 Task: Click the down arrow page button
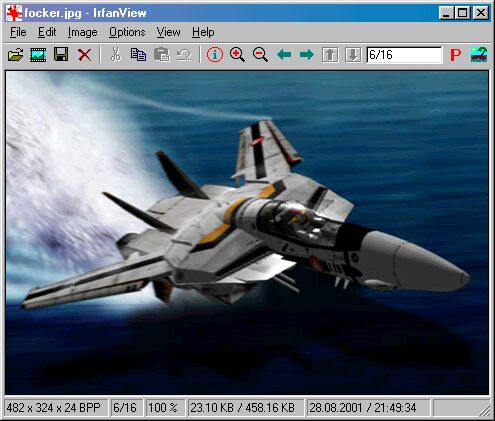tap(353, 55)
